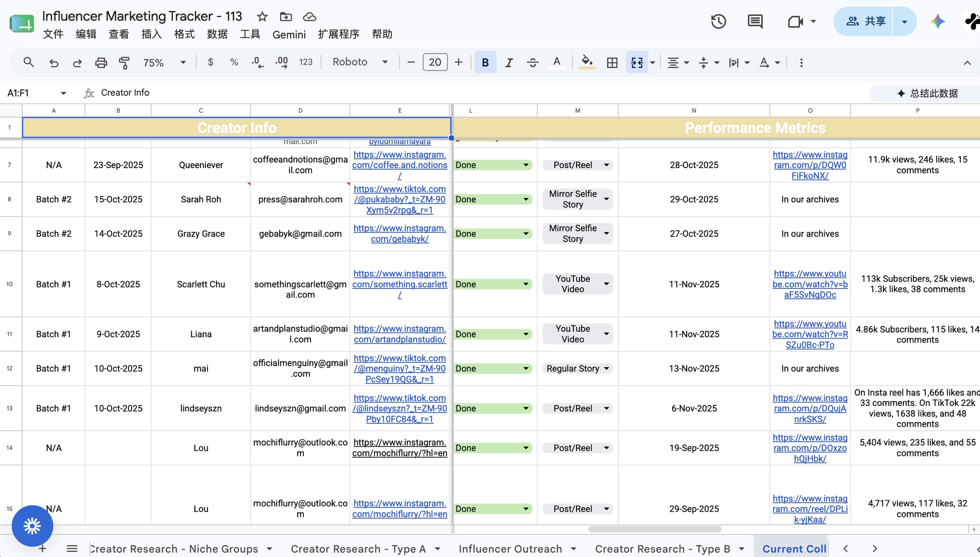This screenshot has height=557, width=980.
Task: Open more toolbar options (three dots)
Action: (x=801, y=63)
